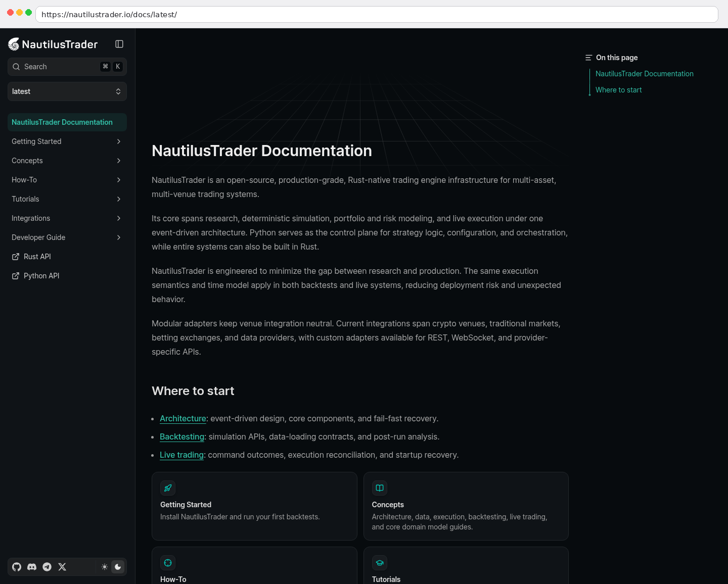The image size is (728, 584).
Task: Open the Telegram channel icon
Action: pos(47,567)
